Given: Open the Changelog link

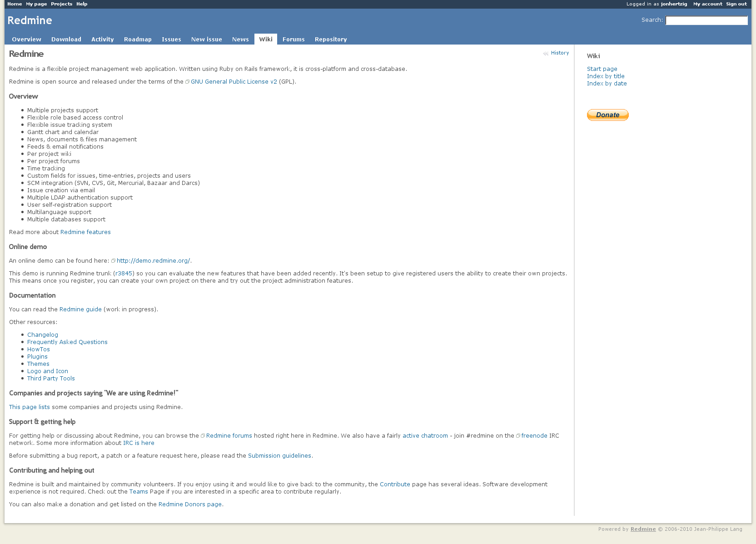Looking at the screenshot, I should tap(43, 335).
